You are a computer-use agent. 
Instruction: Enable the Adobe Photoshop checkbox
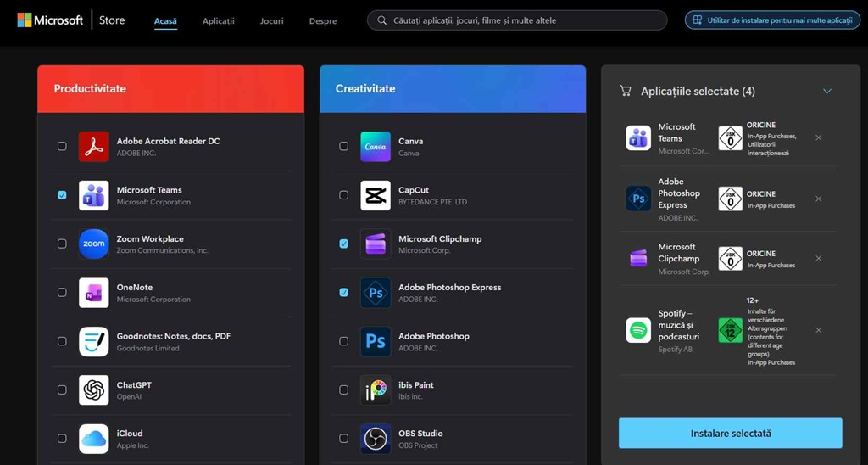(343, 341)
